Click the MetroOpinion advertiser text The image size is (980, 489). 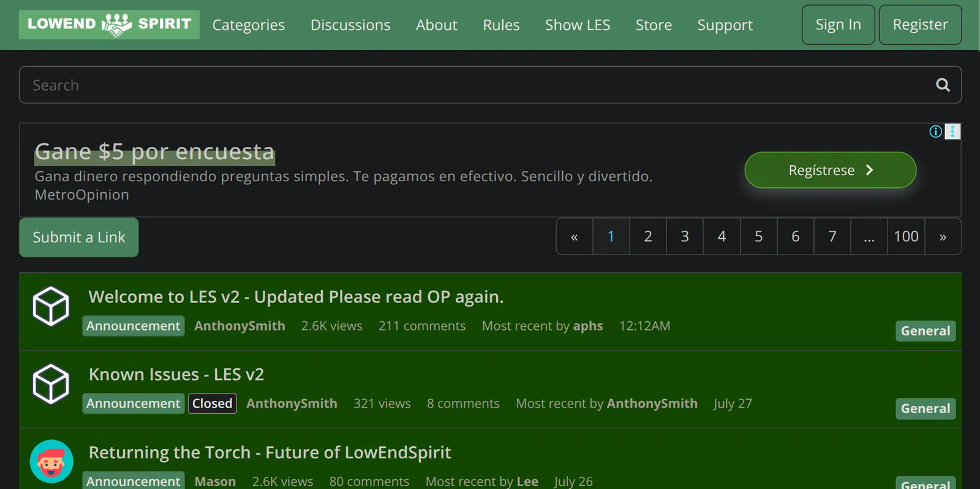[82, 195]
